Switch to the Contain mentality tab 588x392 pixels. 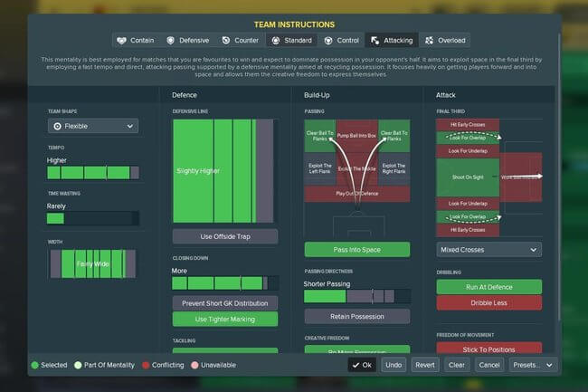[136, 41]
